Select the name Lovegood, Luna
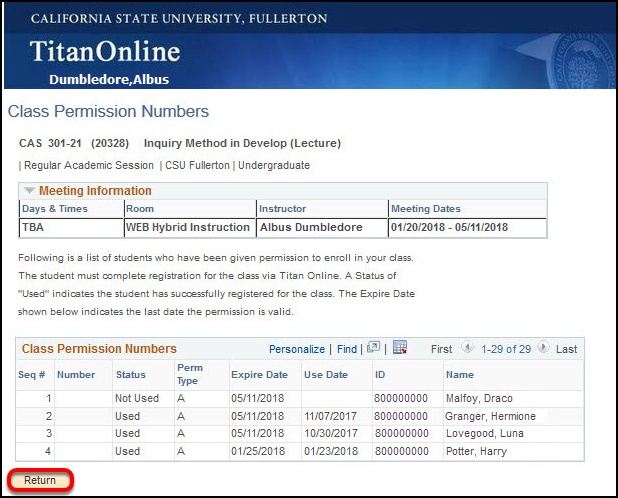The height and width of the screenshot is (498, 618). (x=485, y=433)
